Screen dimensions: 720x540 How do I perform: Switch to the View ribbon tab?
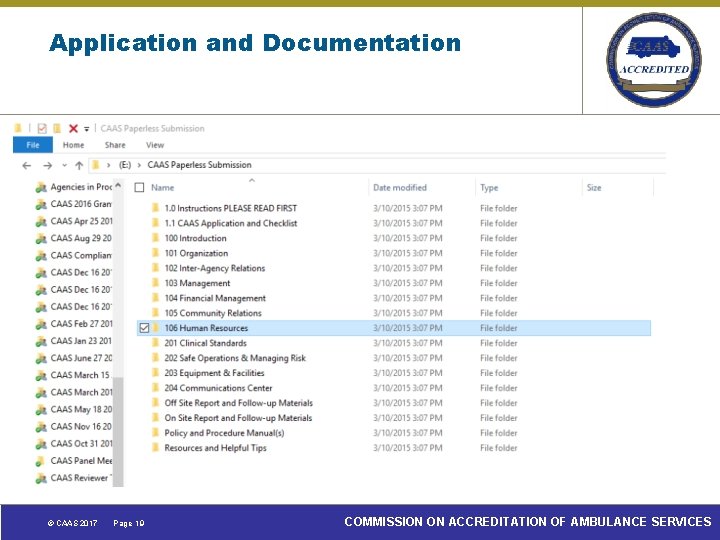pos(155,145)
